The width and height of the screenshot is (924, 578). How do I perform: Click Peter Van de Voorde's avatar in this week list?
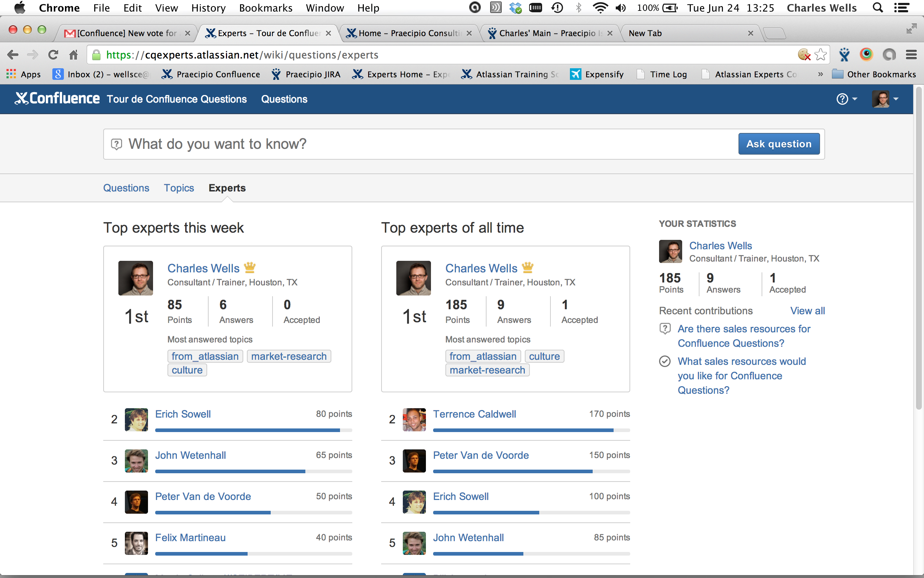136,502
